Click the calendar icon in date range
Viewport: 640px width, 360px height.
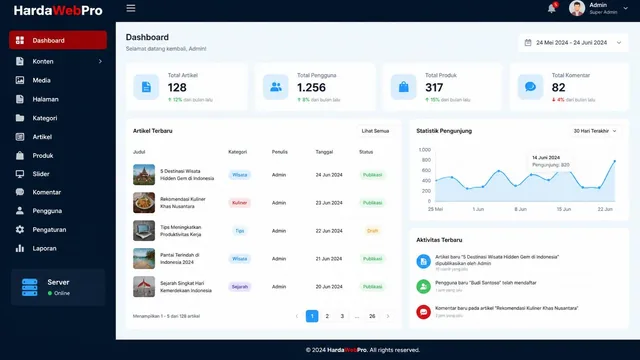(x=528, y=42)
